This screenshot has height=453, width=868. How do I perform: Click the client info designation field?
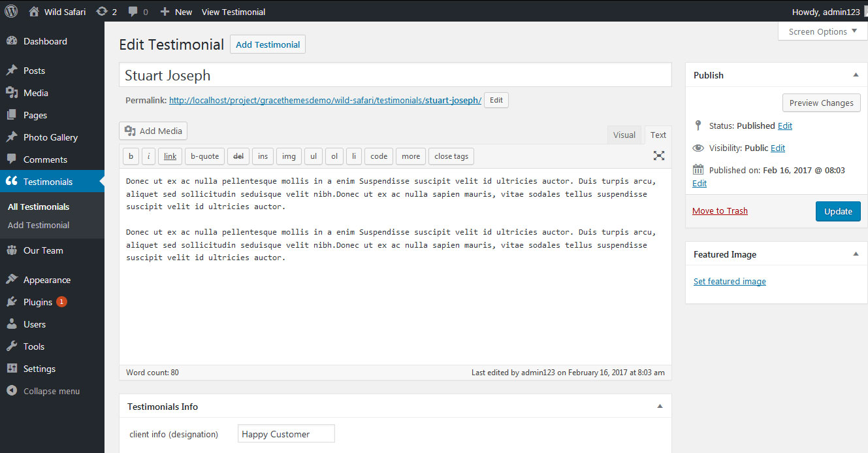coord(286,433)
